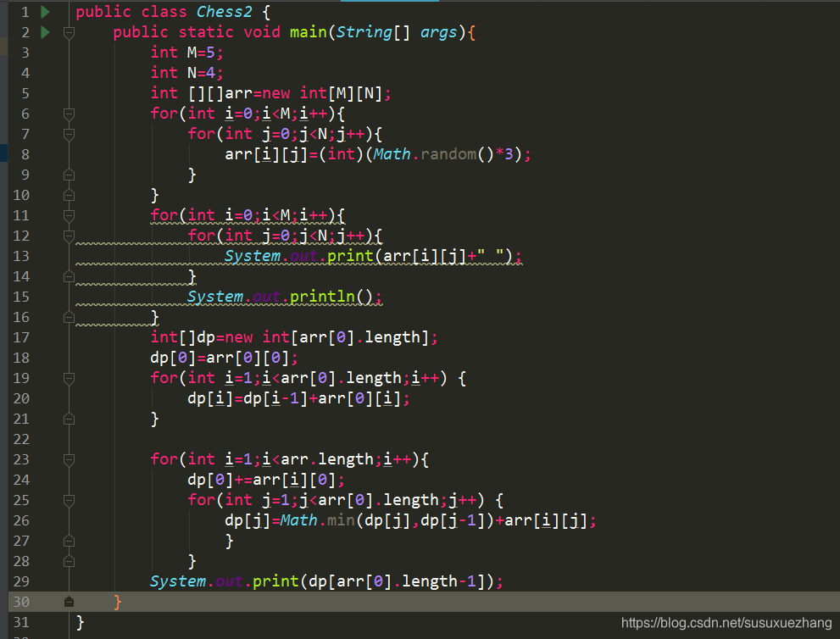Click the final System.out.print on line 29
The height and width of the screenshot is (639, 840).
pyautogui.click(x=326, y=581)
